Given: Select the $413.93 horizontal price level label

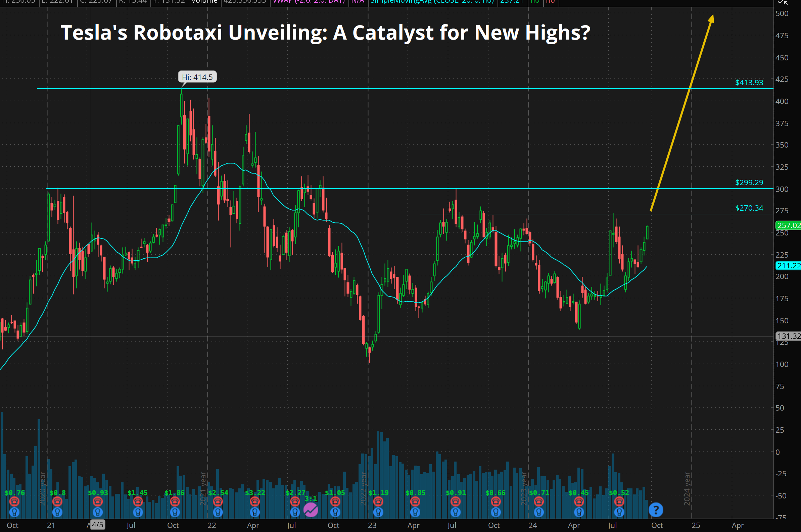Looking at the screenshot, I should coord(749,83).
